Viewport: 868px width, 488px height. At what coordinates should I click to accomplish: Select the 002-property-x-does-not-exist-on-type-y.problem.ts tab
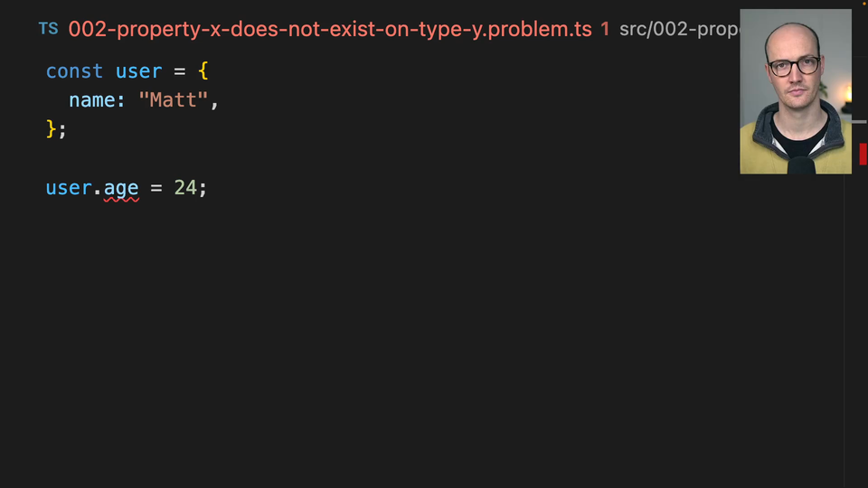[x=330, y=29]
